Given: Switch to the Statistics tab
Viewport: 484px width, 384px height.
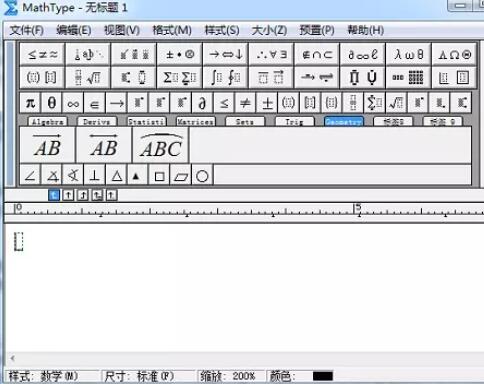Looking at the screenshot, I should coord(146,122).
